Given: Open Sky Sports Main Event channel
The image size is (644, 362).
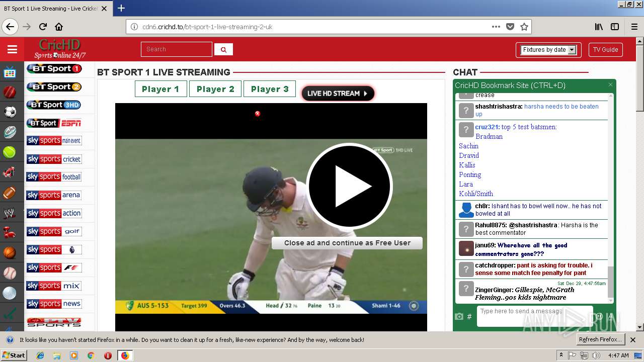Looking at the screenshot, I should (x=54, y=141).
